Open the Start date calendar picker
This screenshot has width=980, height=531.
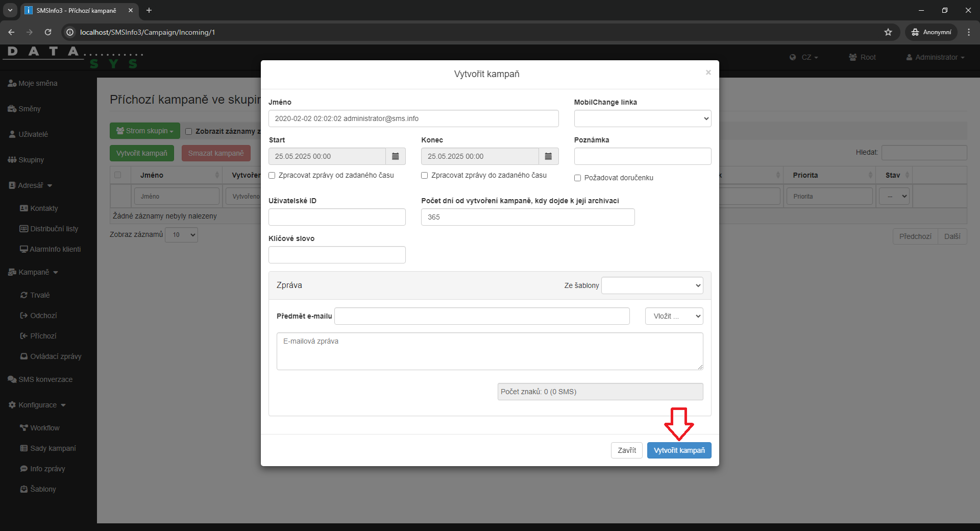[395, 156]
